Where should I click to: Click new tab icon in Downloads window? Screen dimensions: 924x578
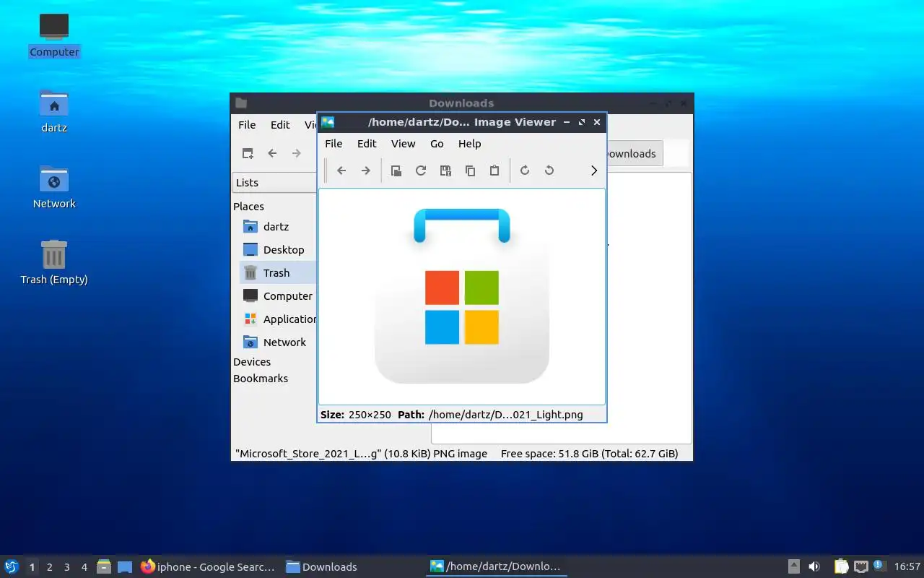pos(248,153)
